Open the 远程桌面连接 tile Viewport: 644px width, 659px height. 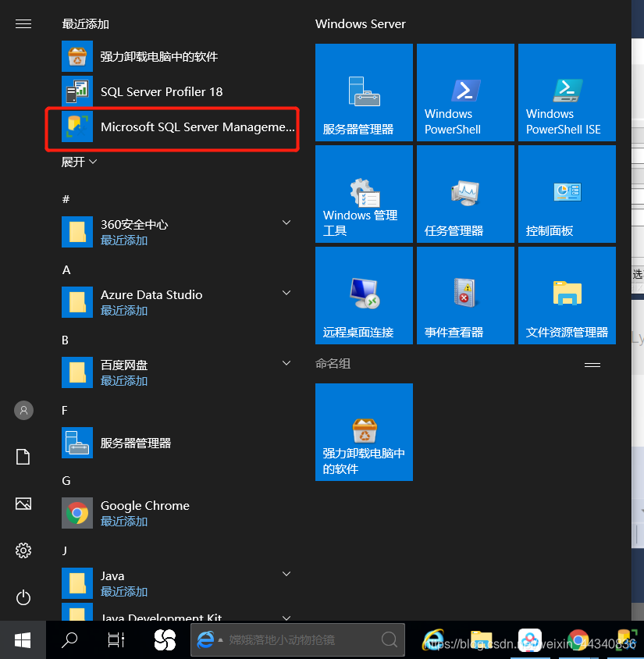coord(365,295)
